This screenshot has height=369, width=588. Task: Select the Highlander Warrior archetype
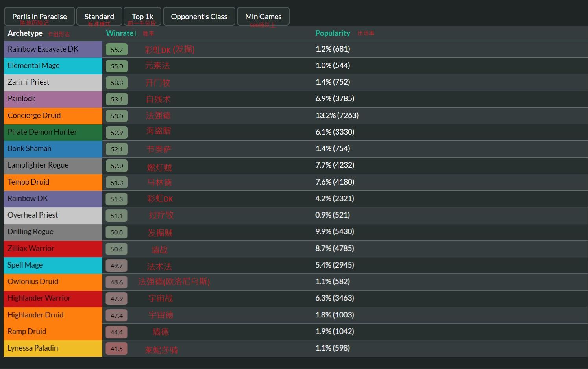[53, 298]
